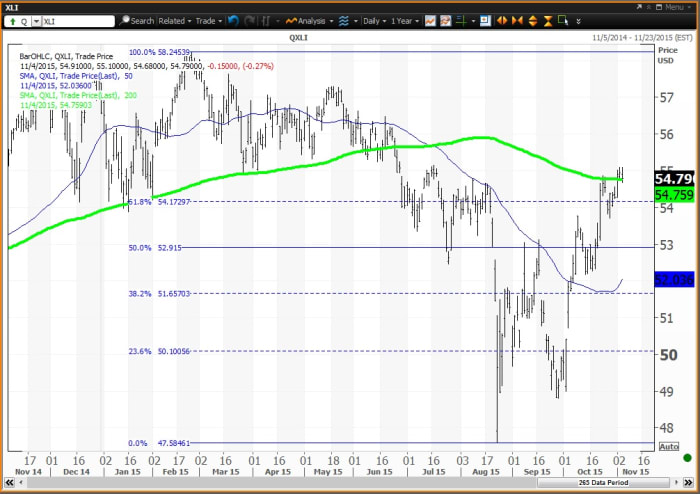This screenshot has width=700, height=494.
Task: Click the Price USD axis header
Action: pyautogui.click(x=667, y=55)
